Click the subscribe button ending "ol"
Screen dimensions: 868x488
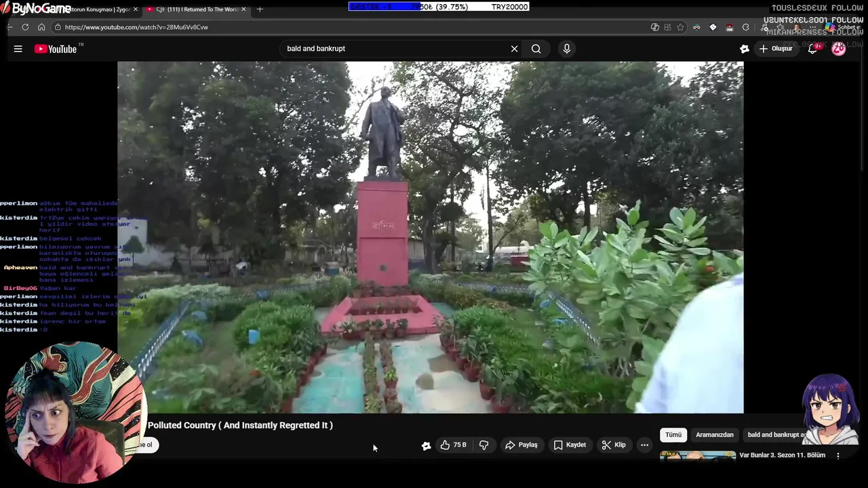click(x=147, y=445)
